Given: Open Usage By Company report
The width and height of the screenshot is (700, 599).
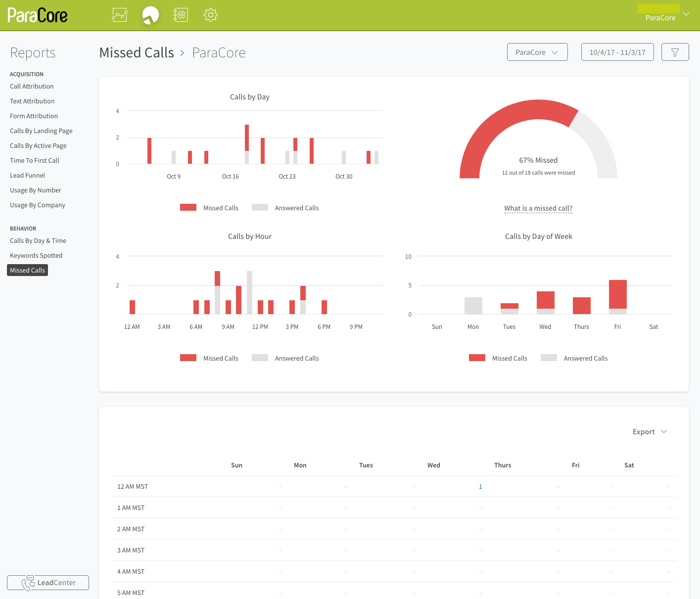Looking at the screenshot, I should (x=38, y=205).
